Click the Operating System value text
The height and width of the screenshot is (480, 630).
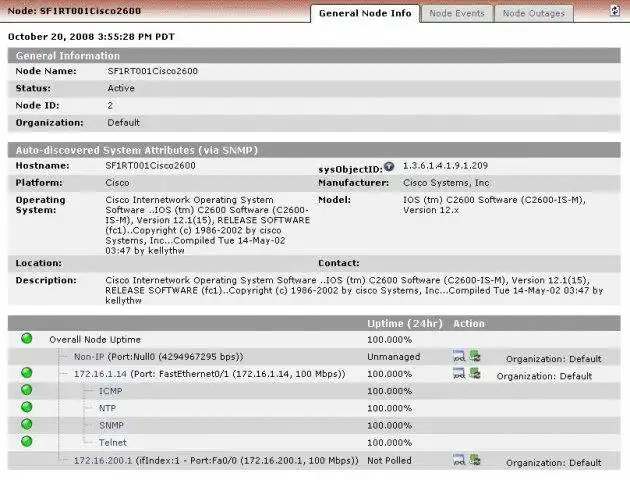pyautogui.click(x=207, y=225)
